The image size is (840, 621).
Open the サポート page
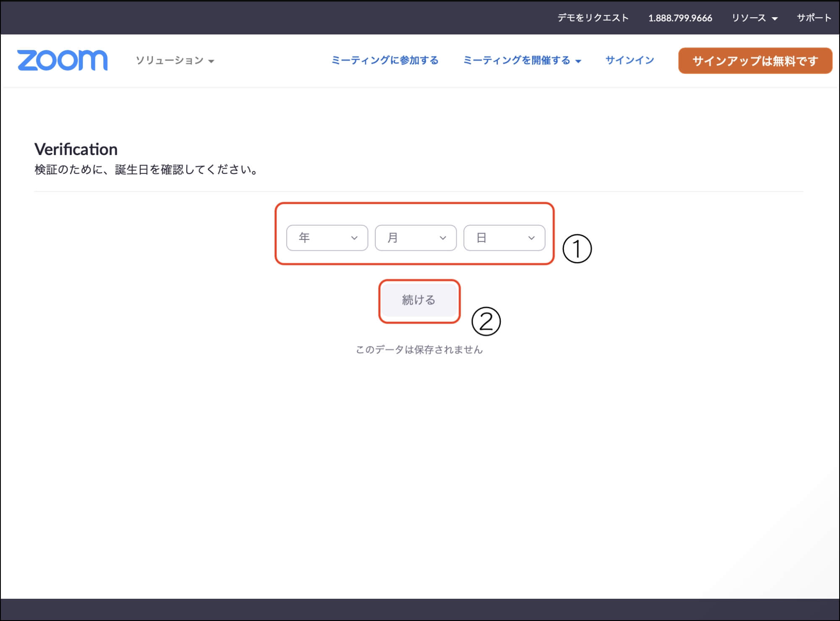[x=814, y=18]
